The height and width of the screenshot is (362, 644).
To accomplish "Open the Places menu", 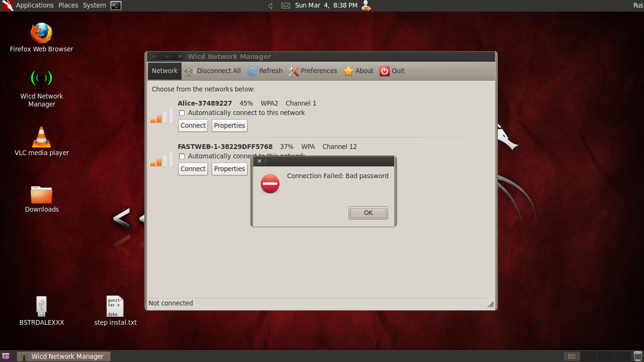I will (68, 5).
